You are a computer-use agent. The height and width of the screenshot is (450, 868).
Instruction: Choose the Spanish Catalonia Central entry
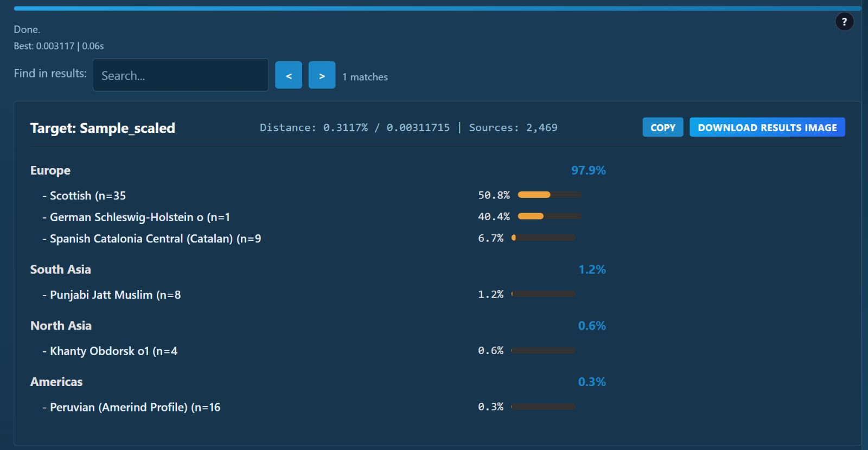[155, 239]
